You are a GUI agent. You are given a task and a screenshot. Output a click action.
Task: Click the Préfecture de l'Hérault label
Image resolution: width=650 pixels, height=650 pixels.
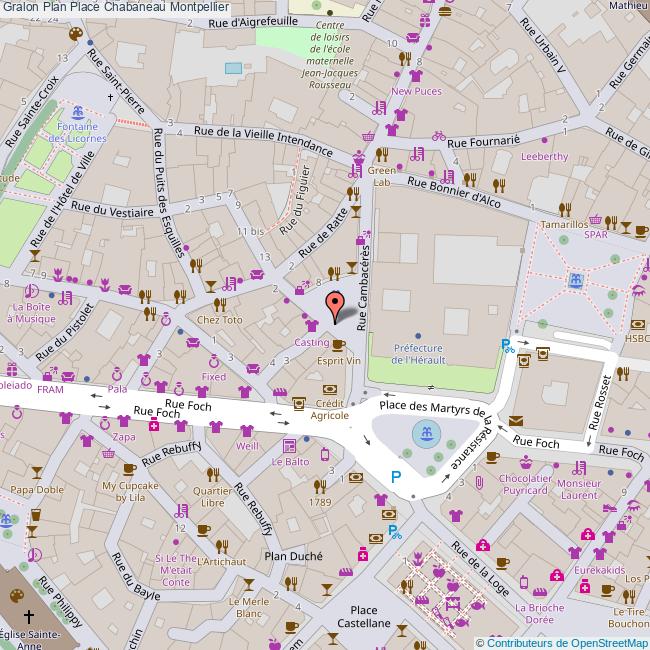click(x=432, y=353)
